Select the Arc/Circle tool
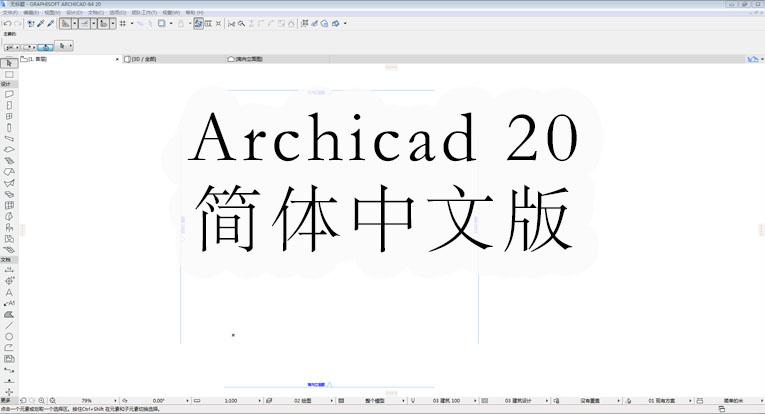 click(9, 336)
